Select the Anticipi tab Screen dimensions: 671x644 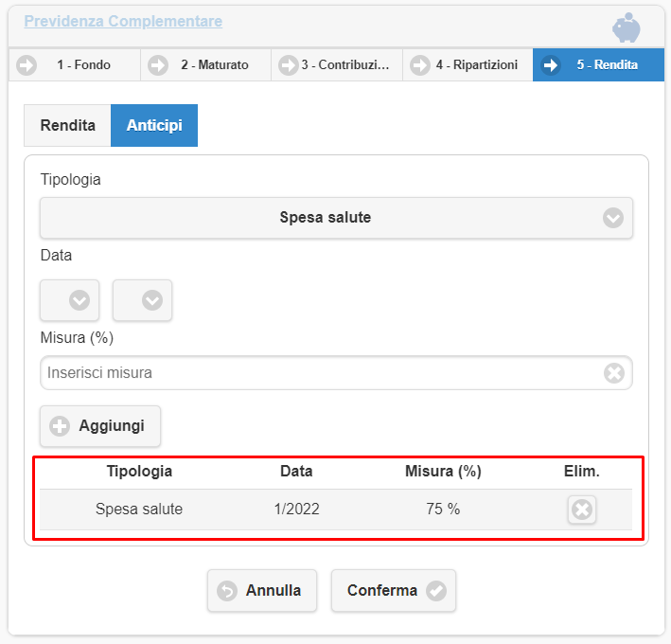[x=154, y=125]
